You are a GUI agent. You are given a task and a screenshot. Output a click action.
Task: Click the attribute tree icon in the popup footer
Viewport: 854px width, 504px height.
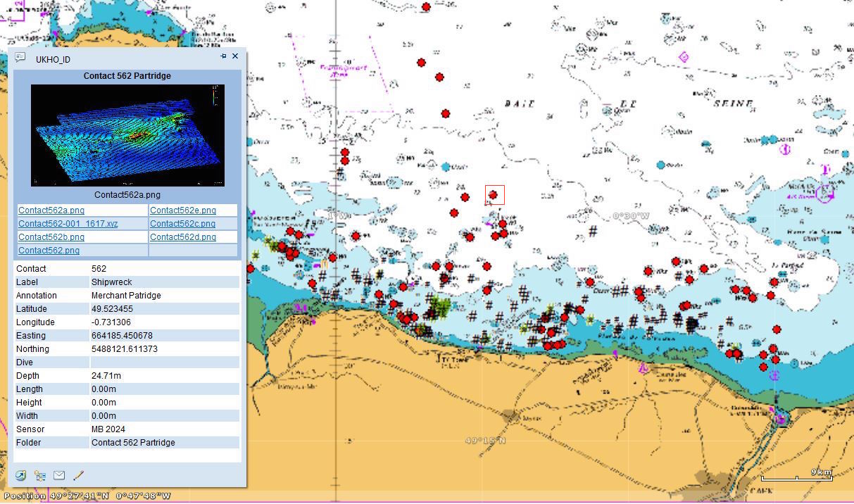(40, 476)
